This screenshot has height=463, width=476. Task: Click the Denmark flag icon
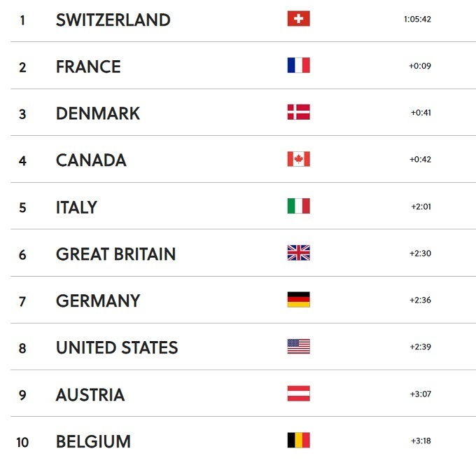[x=298, y=113]
